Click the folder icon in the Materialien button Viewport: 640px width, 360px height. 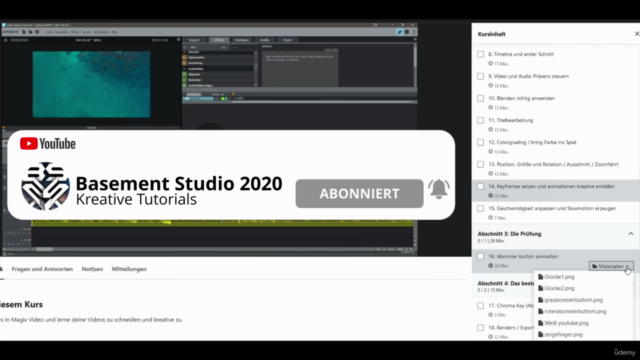[595, 266]
